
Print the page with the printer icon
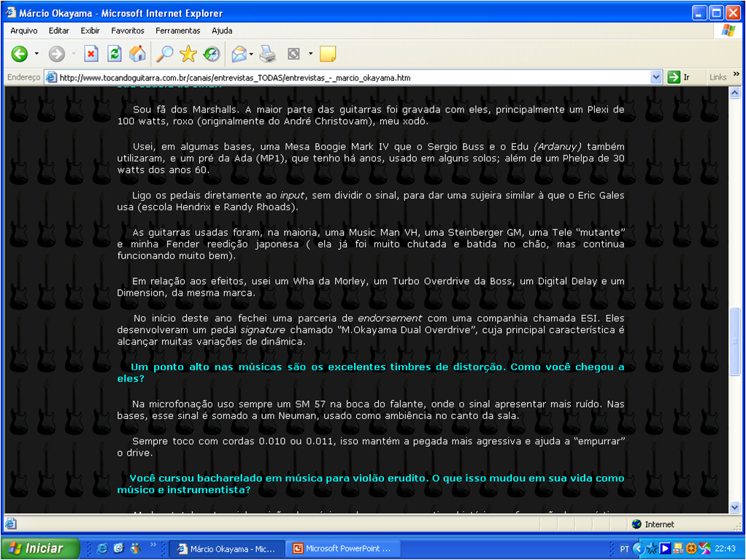pos(268,54)
